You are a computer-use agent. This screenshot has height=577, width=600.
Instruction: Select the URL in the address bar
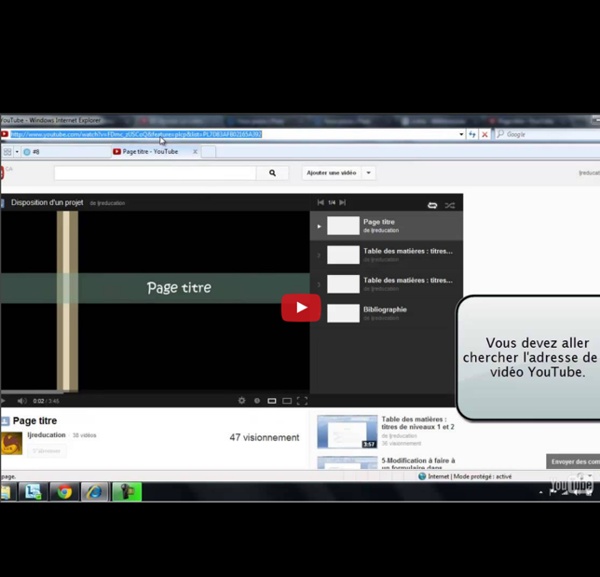tap(136, 134)
